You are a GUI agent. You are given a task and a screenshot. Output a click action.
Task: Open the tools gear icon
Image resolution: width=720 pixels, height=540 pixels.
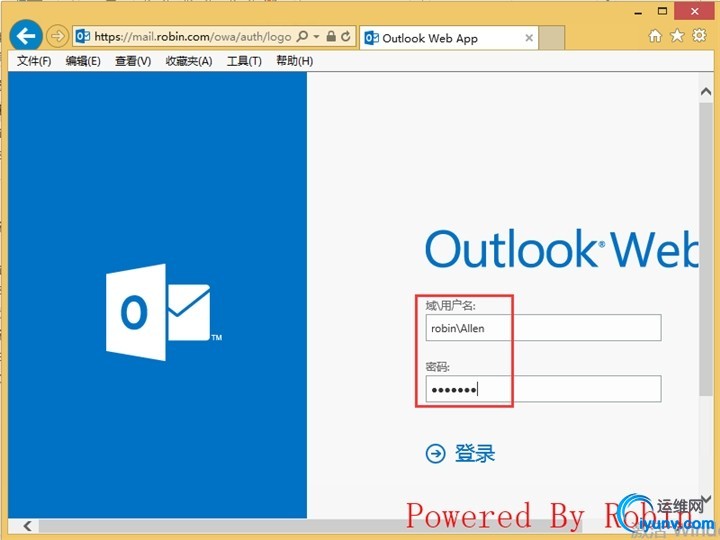(699, 35)
